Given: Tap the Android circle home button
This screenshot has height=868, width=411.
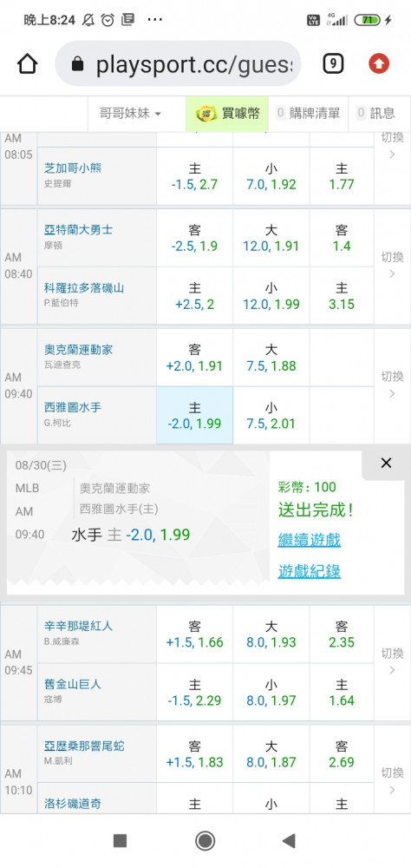Looking at the screenshot, I should tap(205, 841).
